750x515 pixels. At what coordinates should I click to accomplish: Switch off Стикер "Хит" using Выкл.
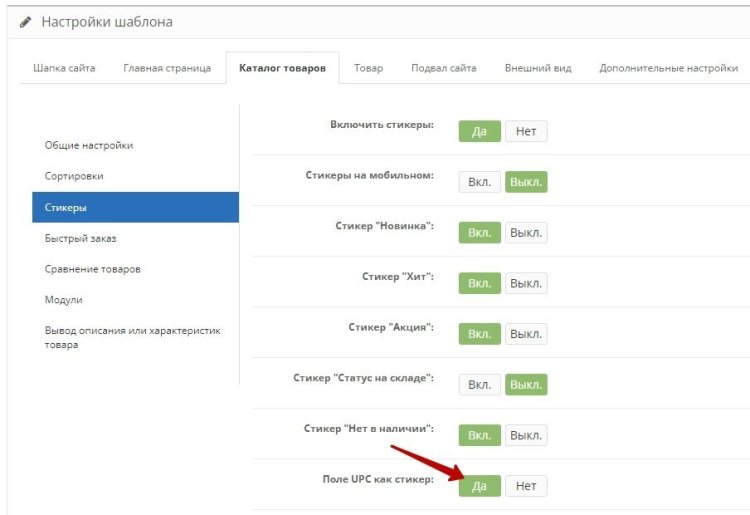pyautogui.click(x=526, y=283)
